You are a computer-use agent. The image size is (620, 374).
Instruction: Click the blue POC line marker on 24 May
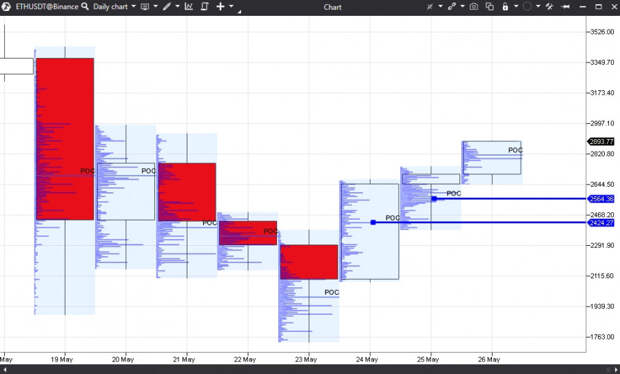coord(373,223)
